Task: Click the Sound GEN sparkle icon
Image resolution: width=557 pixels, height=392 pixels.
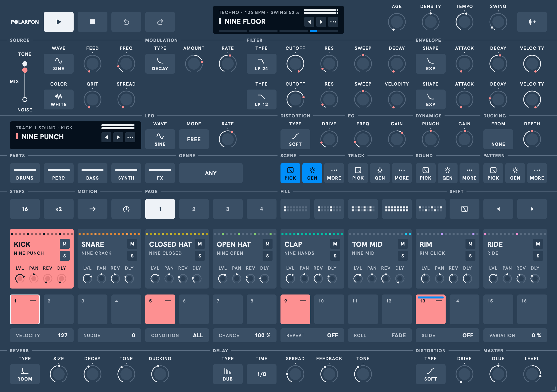Action: (x=448, y=170)
